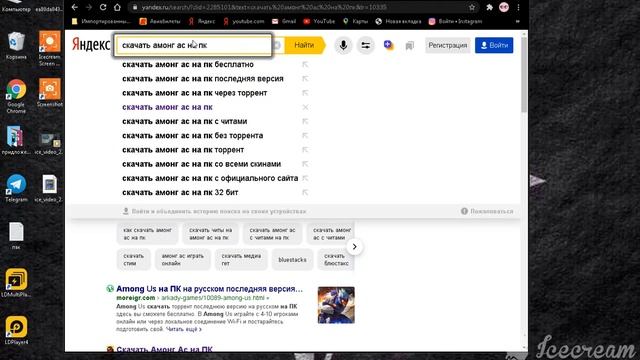Open the Яндекс bookmark in the bookmarks bar
Screen dimensions: 640x360
click(202, 21)
